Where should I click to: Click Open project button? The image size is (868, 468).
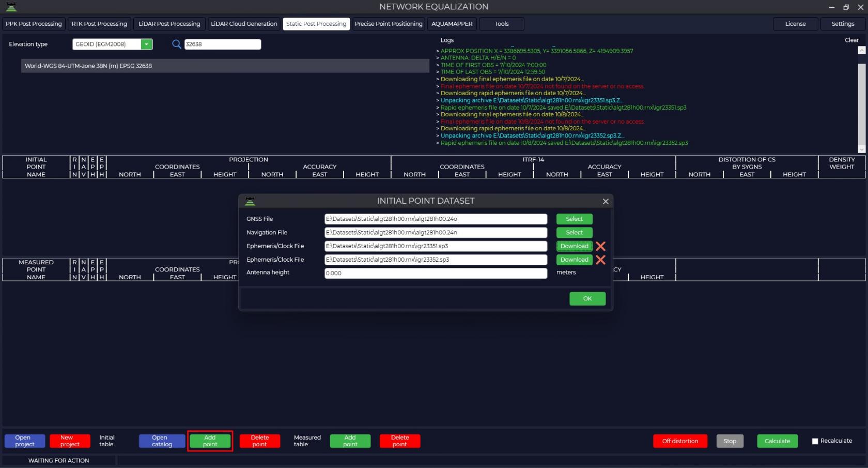pos(25,441)
